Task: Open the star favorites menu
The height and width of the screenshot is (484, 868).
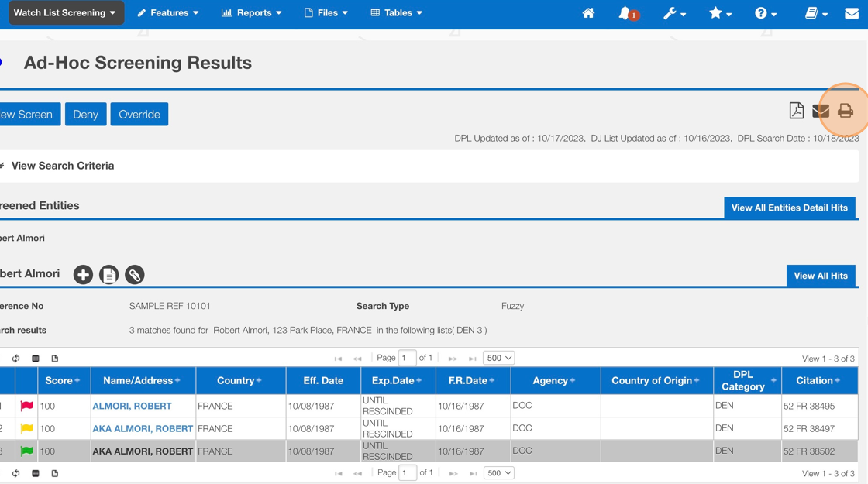Action: (720, 13)
